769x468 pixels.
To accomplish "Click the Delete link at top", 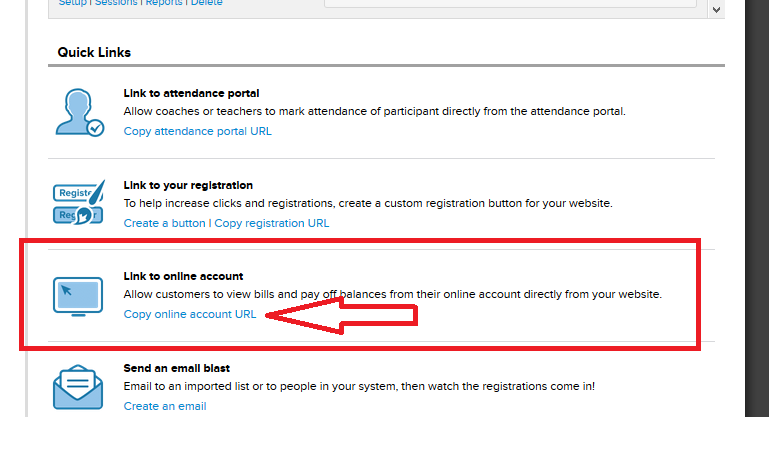I will click(206, 3).
